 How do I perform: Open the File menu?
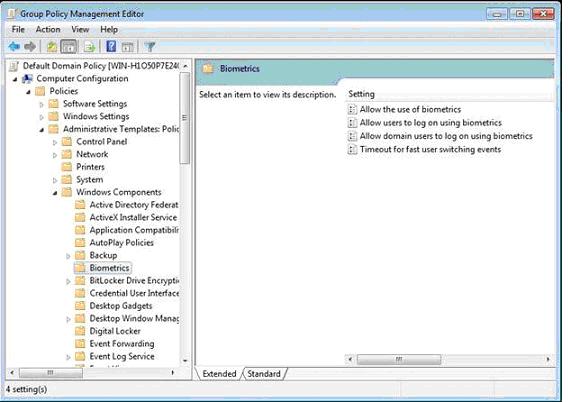(x=18, y=29)
